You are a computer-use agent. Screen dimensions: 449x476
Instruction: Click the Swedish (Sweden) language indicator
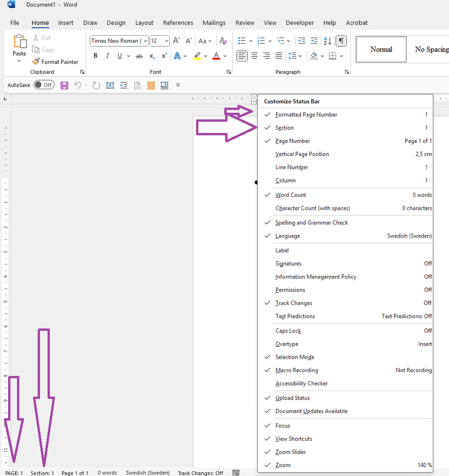[148, 473]
